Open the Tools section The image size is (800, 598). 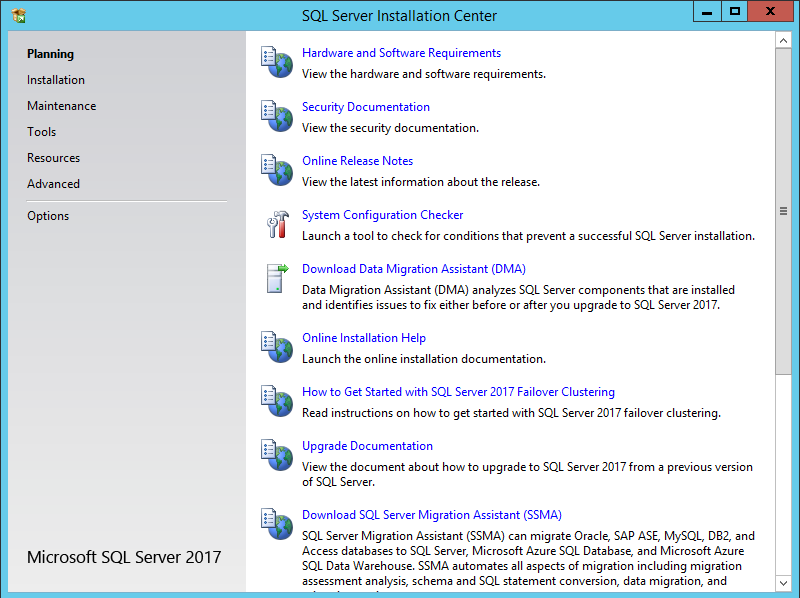pos(41,132)
